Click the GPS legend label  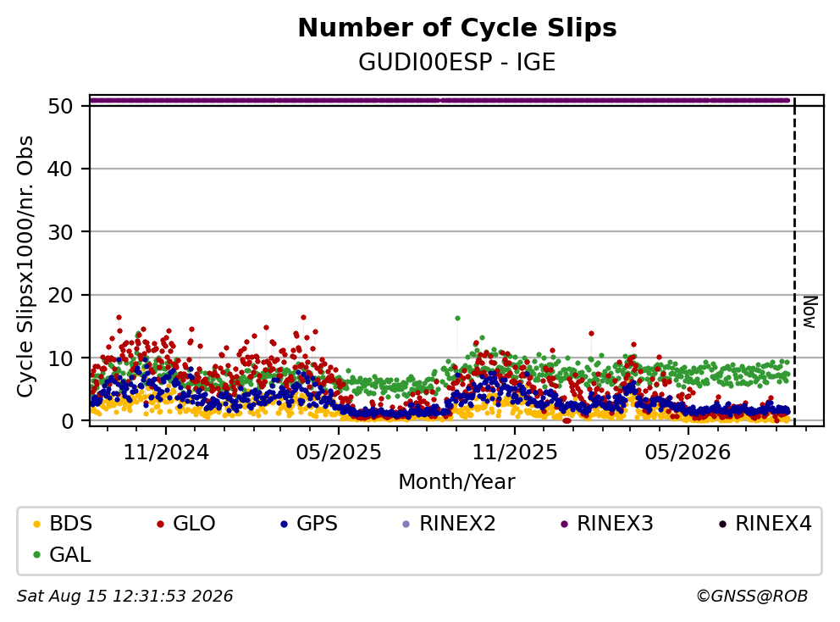(x=318, y=524)
